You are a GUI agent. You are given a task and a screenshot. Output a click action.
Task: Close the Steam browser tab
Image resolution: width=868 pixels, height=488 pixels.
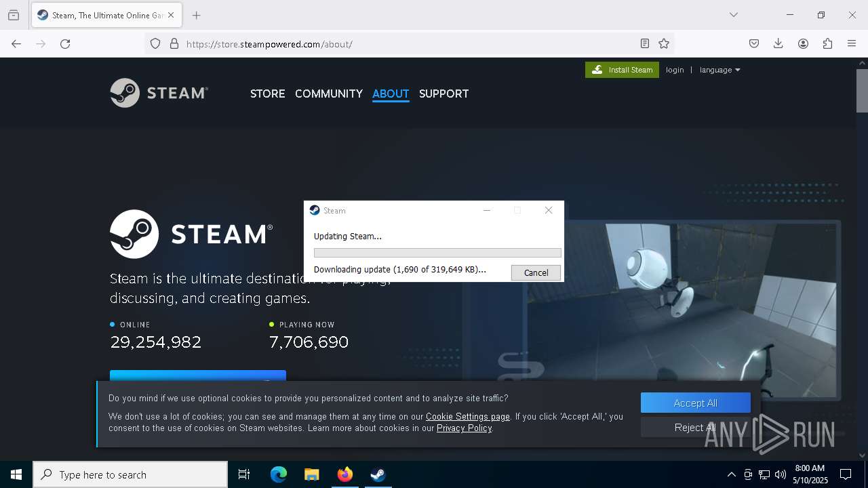coord(171,15)
